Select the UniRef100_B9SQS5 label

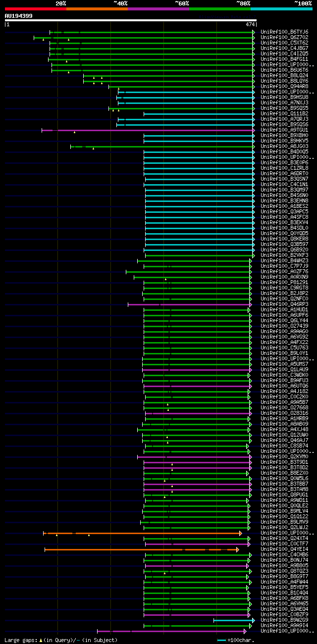284,108
